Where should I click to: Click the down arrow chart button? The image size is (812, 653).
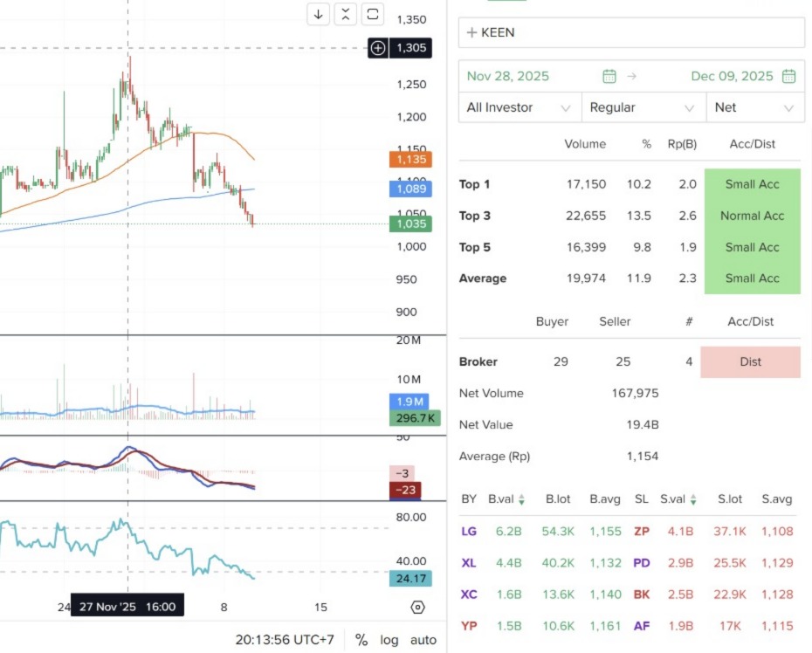tap(319, 14)
